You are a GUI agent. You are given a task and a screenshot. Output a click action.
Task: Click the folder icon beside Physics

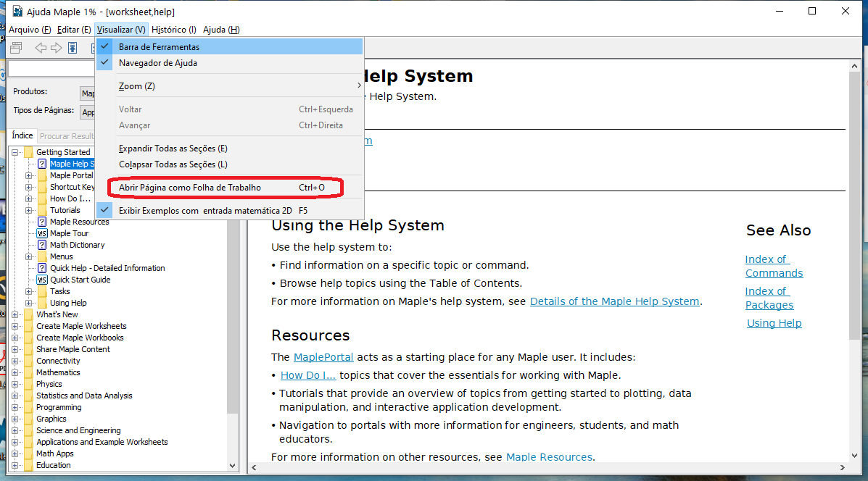[x=29, y=384]
